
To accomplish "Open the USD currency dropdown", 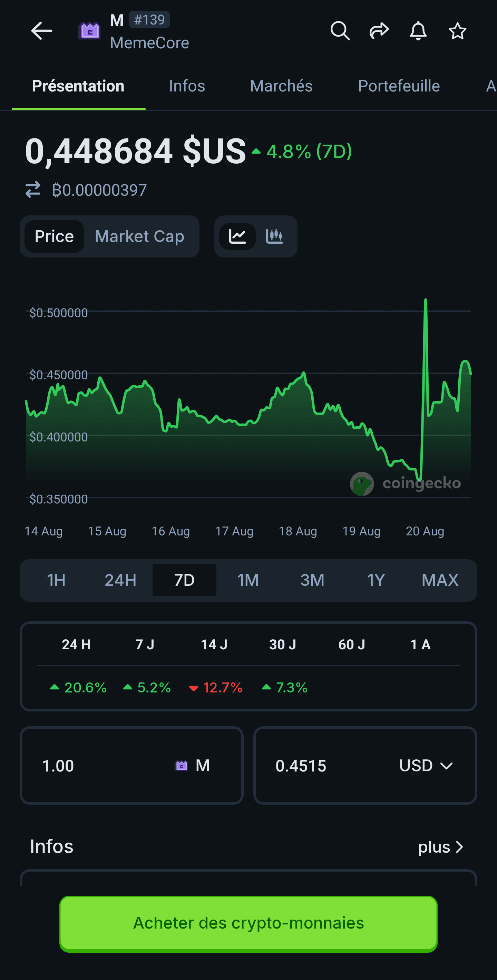I will (x=426, y=765).
